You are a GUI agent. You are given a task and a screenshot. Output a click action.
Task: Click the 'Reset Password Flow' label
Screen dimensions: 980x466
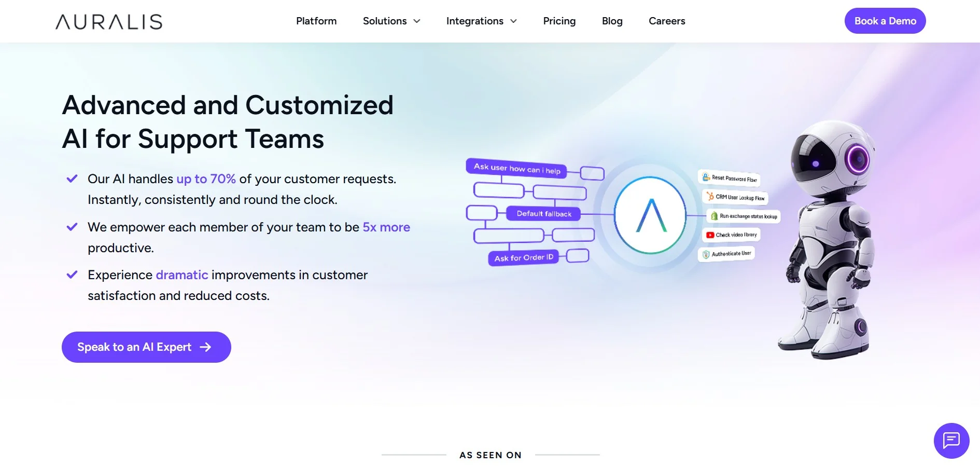734,179
